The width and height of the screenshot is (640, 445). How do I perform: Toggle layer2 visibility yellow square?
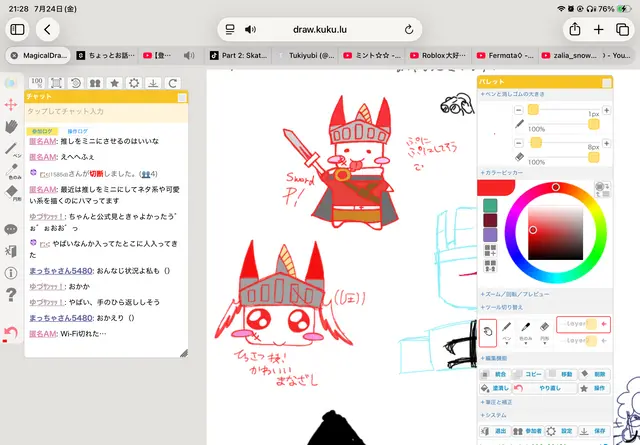click(591, 340)
